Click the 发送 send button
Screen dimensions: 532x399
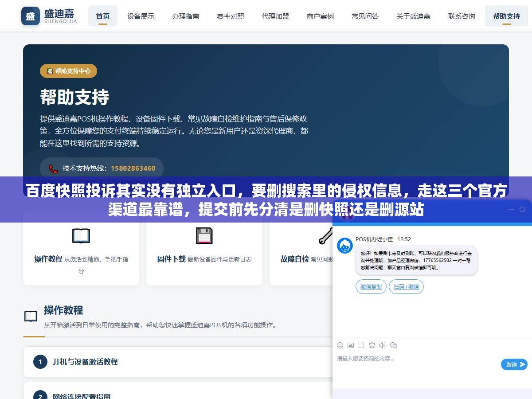click(x=514, y=364)
